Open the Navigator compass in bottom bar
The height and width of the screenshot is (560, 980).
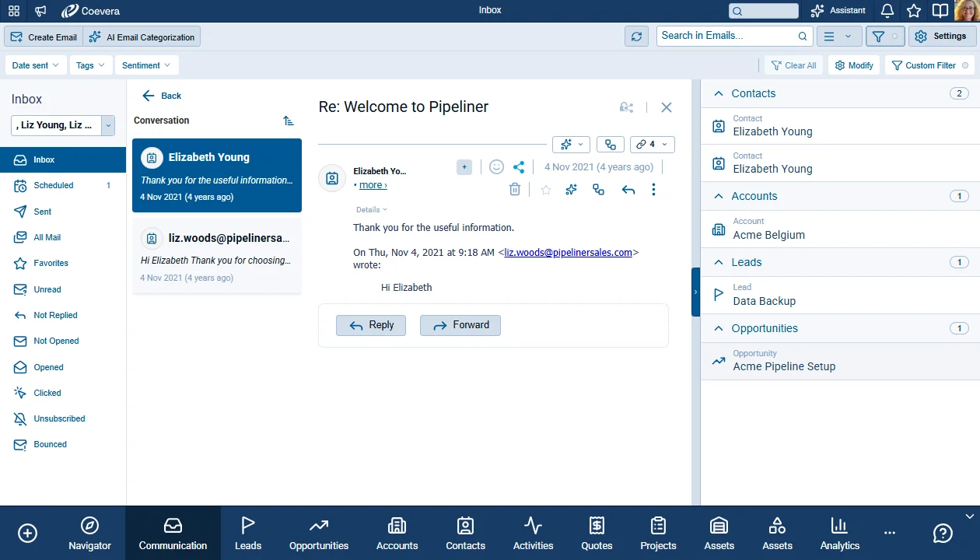pyautogui.click(x=89, y=533)
